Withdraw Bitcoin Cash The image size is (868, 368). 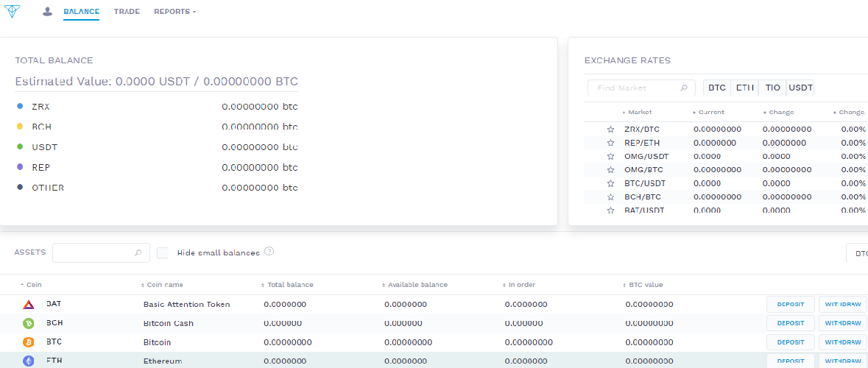(842, 323)
